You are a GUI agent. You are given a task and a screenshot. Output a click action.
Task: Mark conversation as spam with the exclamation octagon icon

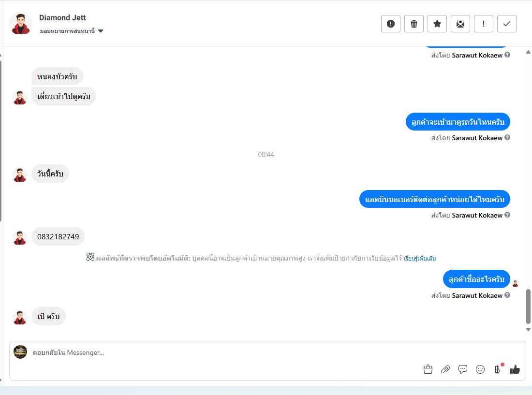point(390,24)
